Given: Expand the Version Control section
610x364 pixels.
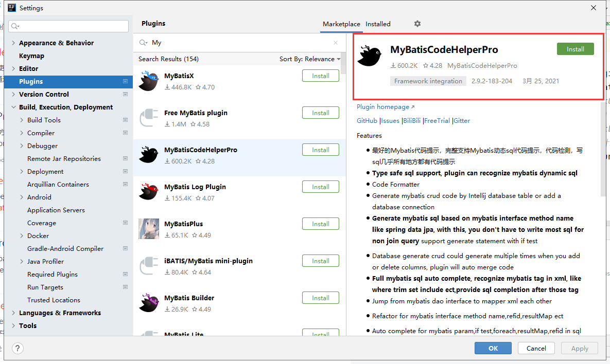Looking at the screenshot, I should click(x=13, y=94).
